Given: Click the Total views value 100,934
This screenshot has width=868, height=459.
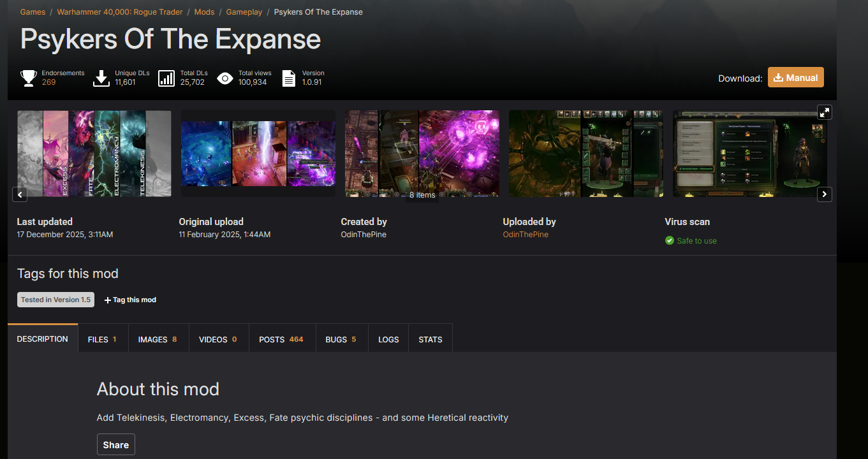Looking at the screenshot, I should pos(253,82).
